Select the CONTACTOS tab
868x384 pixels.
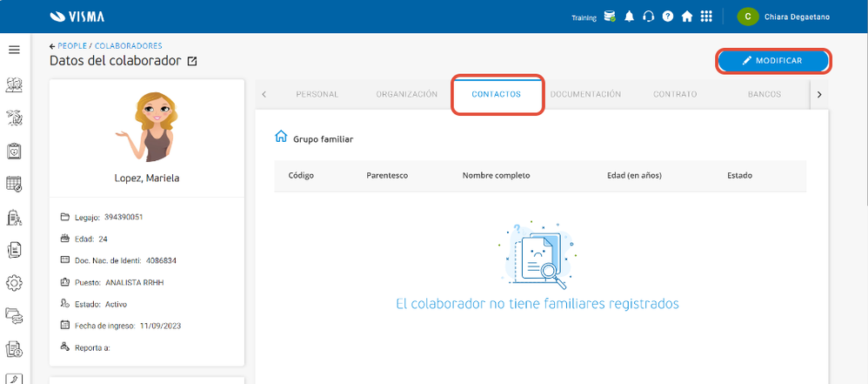coord(496,94)
